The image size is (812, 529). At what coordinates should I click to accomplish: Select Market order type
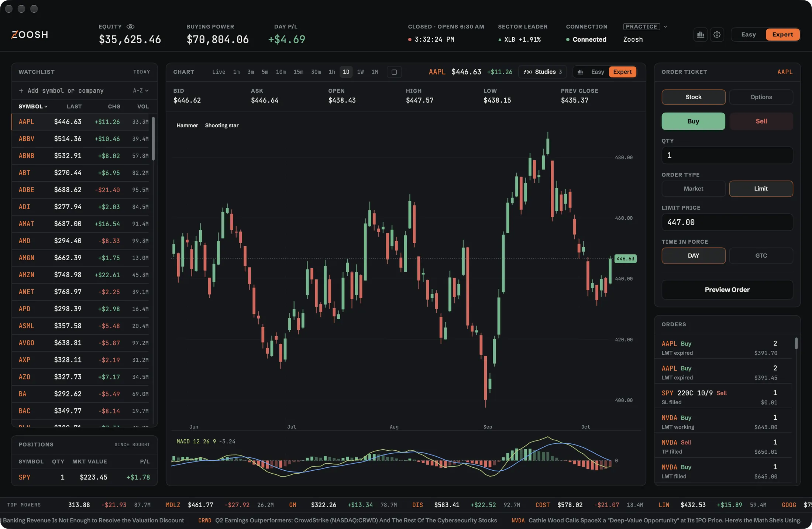[693, 189]
